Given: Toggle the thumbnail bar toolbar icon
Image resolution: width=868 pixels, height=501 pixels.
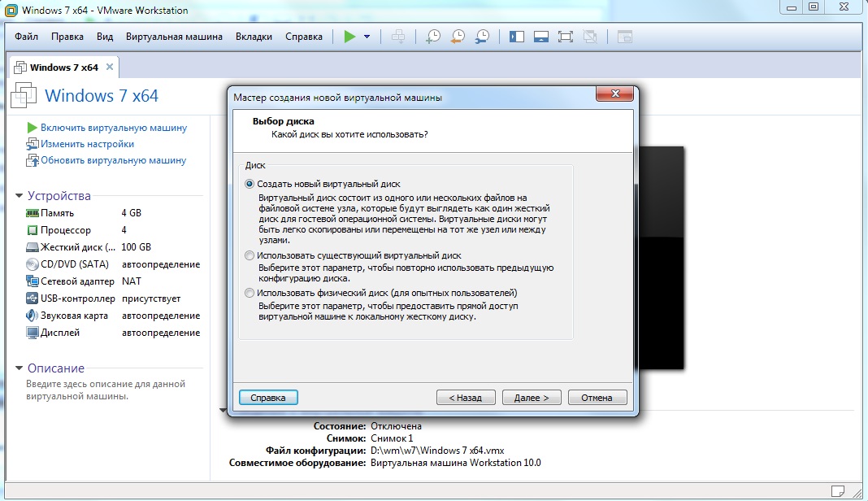Looking at the screenshot, I should point(540,37).
